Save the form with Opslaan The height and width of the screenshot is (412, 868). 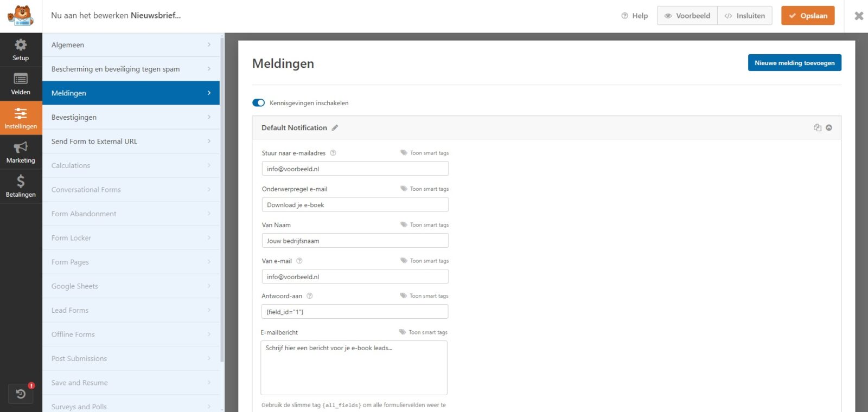tap(808, 16)
